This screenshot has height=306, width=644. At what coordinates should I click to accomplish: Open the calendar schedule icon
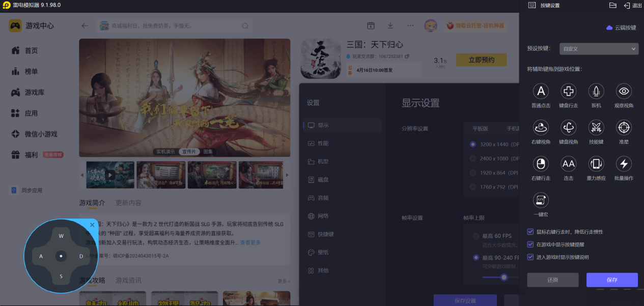point(371,25)
